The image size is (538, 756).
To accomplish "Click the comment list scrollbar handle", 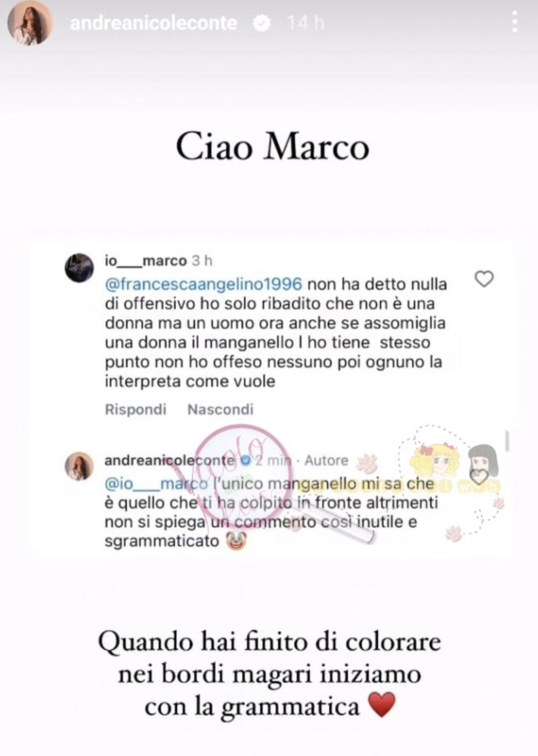I will pos(507,441).
